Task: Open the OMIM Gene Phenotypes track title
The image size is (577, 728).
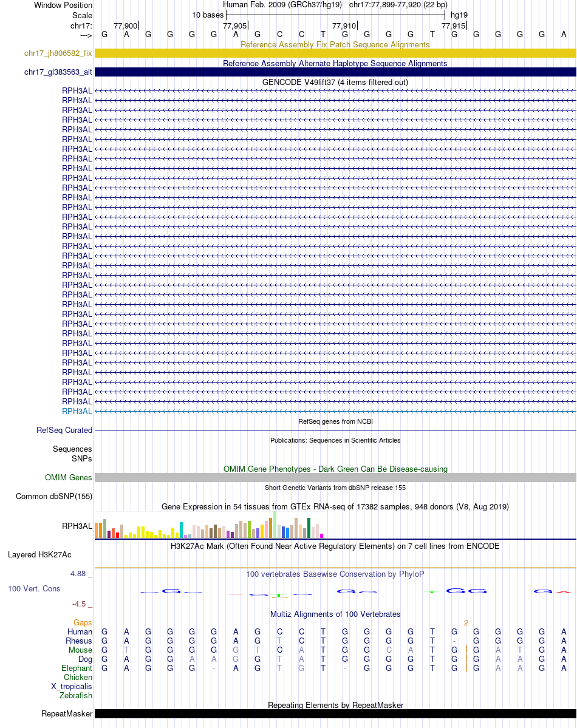Action: (x=335, y=469)
